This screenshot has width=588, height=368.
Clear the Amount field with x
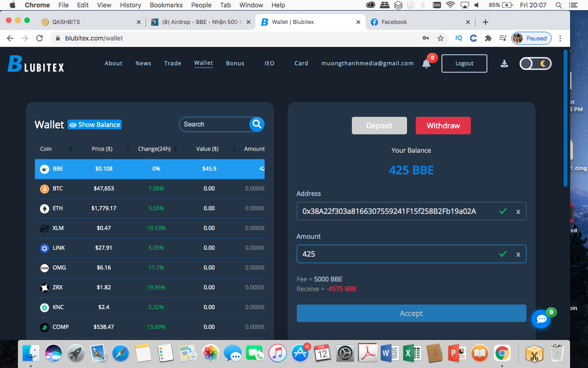tap(518, 254)
